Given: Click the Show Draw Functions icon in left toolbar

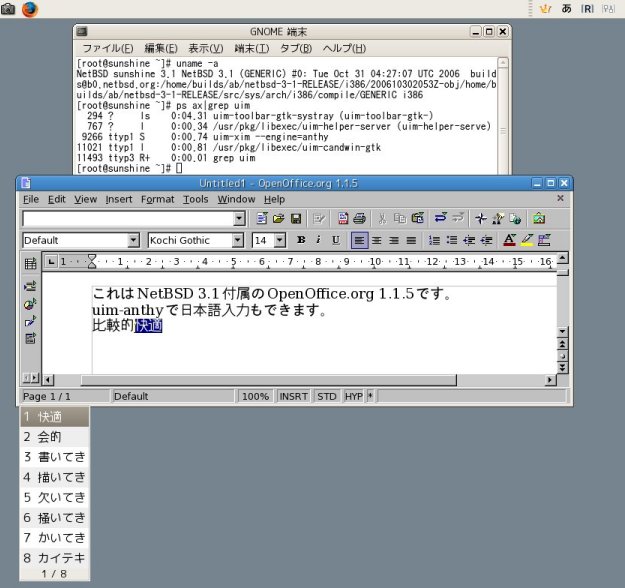Looking at the screenshot, I should coord(30,321).
